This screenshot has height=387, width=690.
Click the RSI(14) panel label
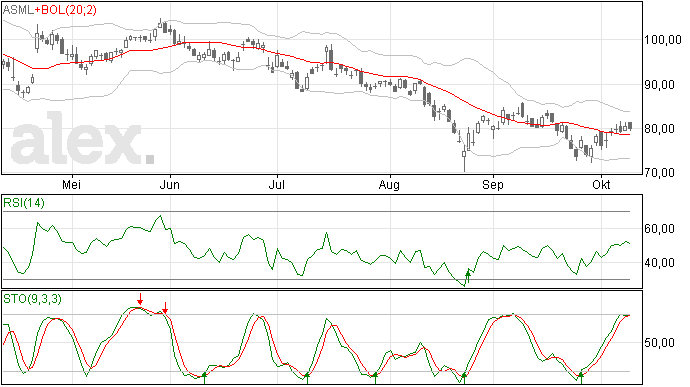point(24,203)
